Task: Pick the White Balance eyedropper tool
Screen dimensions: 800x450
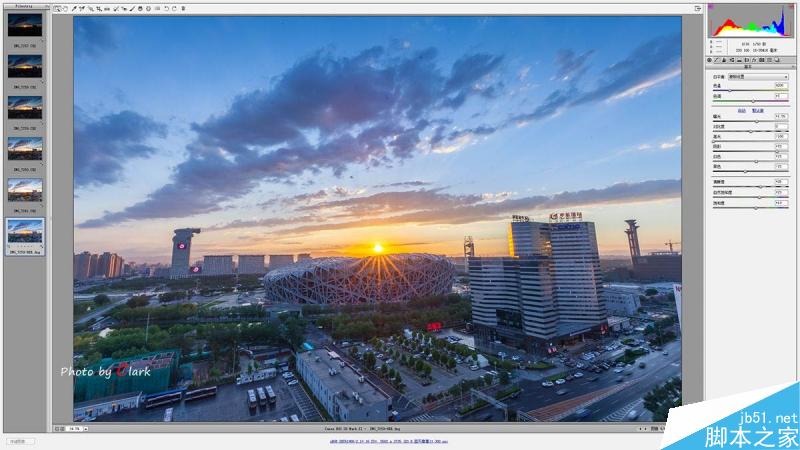Action: (73, 9)
